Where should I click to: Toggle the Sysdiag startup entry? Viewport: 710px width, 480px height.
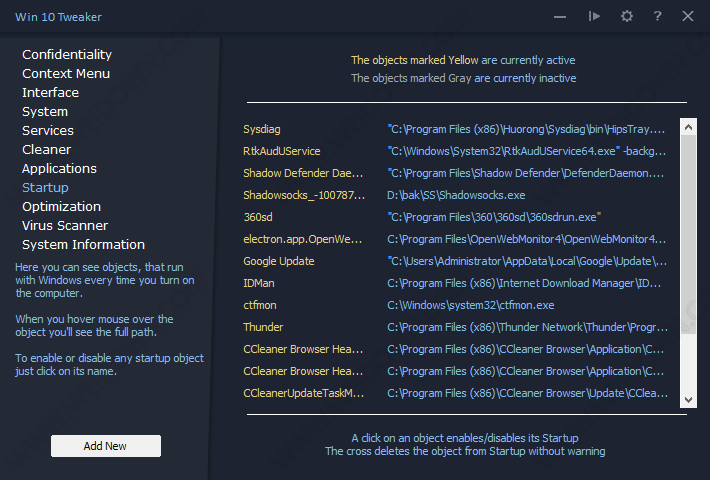262,129
